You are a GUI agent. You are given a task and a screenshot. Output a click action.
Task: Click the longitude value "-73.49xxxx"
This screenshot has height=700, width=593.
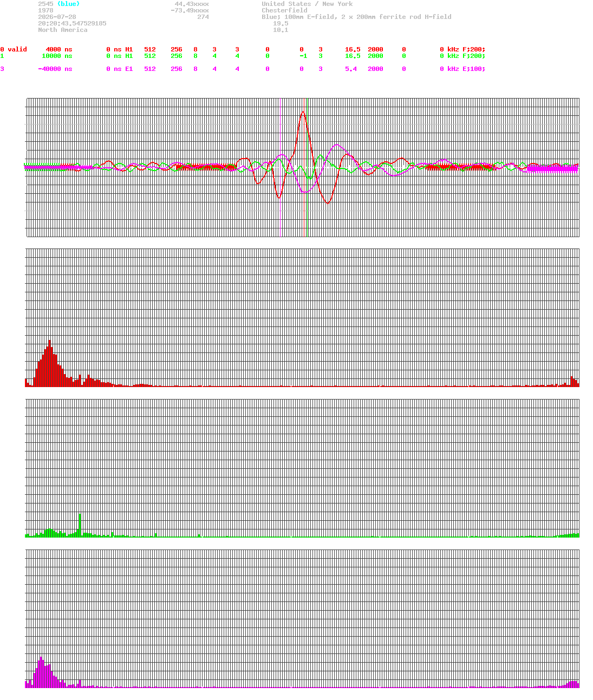(190, 10)
